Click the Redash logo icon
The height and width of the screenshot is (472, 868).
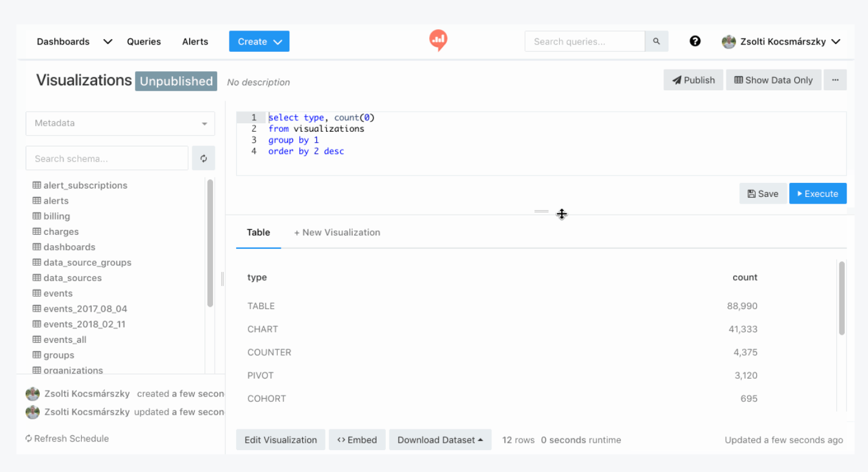[438, 41]
